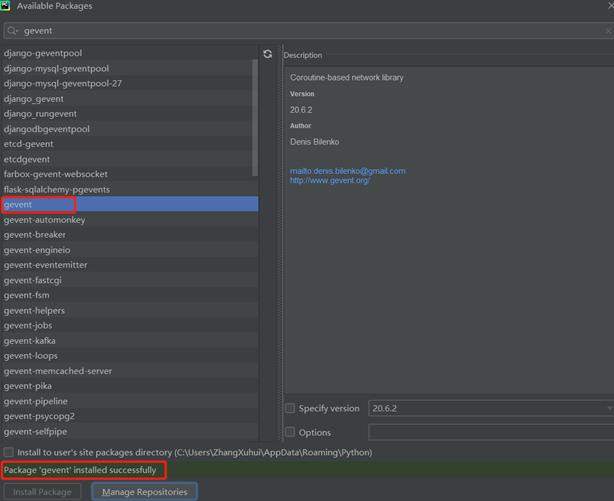Viewport: 614px width, 501px height.
Task: Enable the Options checkbox
Action: click(290, 432)
